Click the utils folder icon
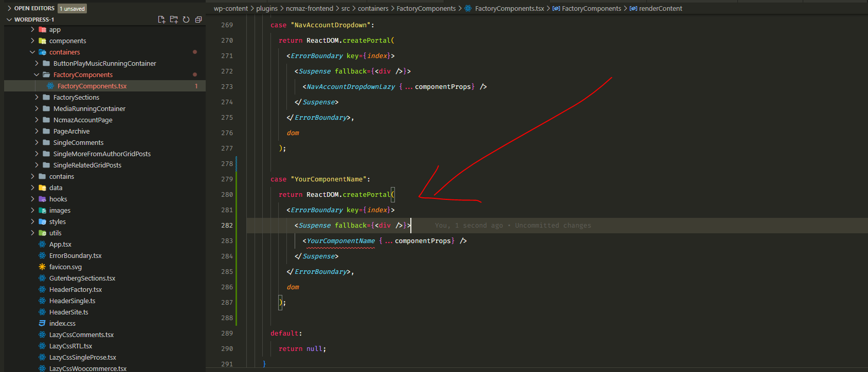This screenshot has width=868, height=372. click(42, 233)
